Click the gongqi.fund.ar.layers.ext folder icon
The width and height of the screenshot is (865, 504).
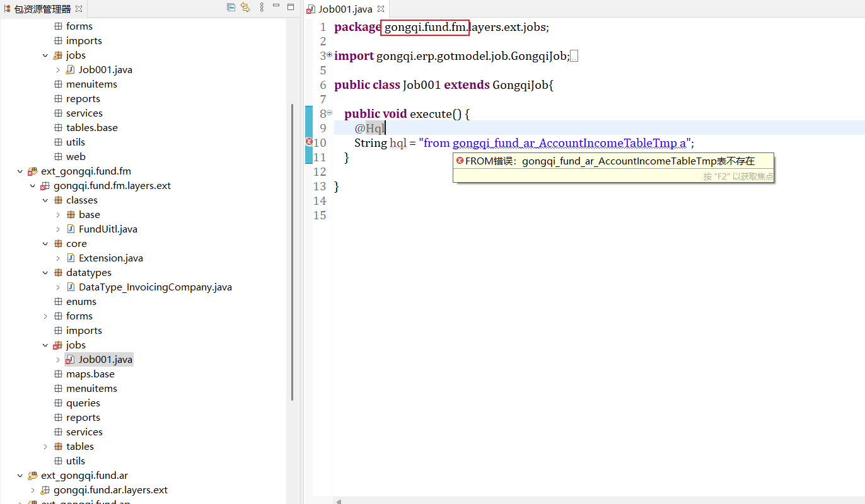pos(45,490)
